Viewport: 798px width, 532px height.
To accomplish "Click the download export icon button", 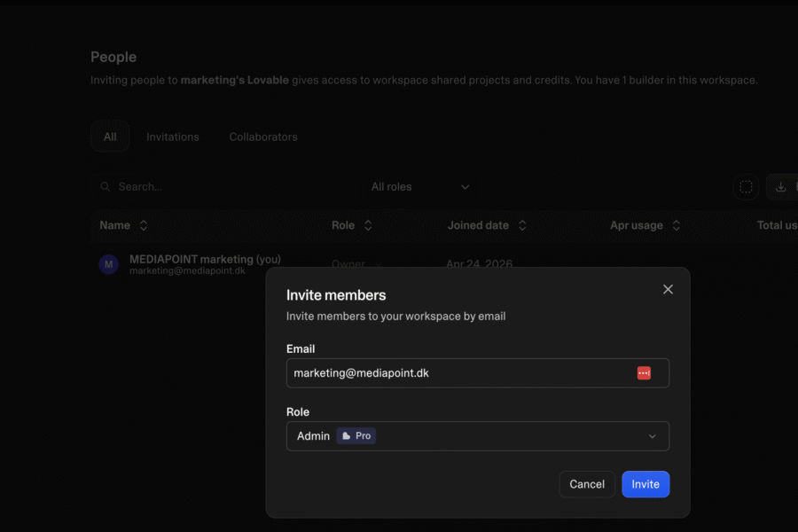I will (x=780, y=187).
